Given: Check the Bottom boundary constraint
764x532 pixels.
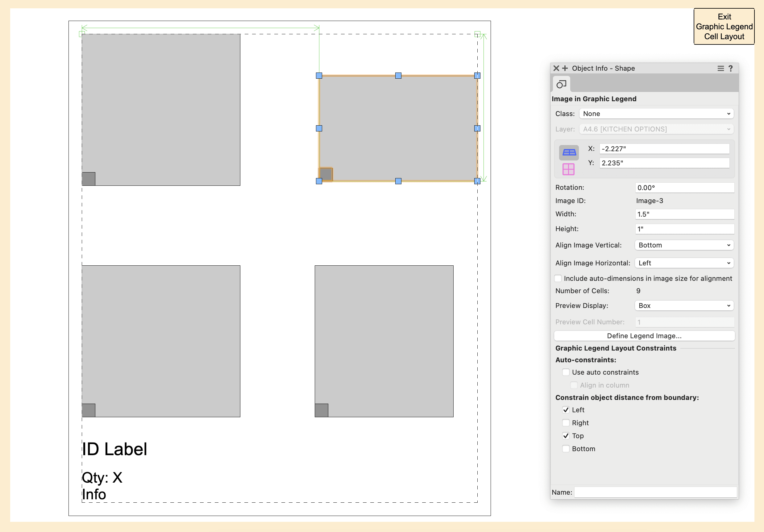Looking at the screenshot, I should [566, 449].
